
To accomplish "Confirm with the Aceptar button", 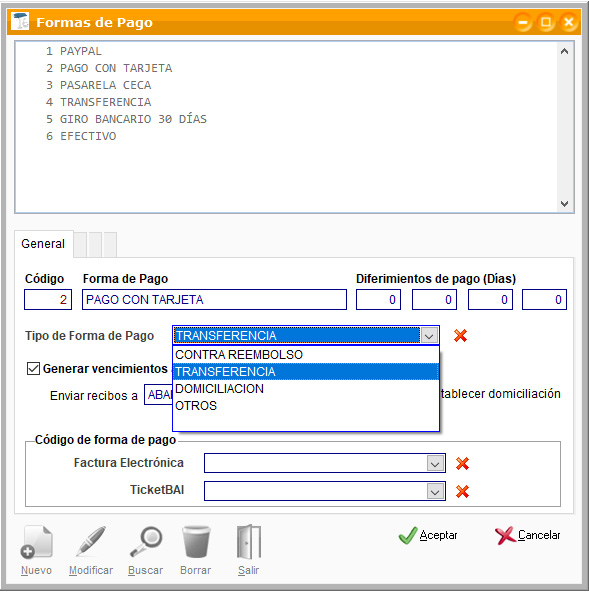I will (428, 535).
